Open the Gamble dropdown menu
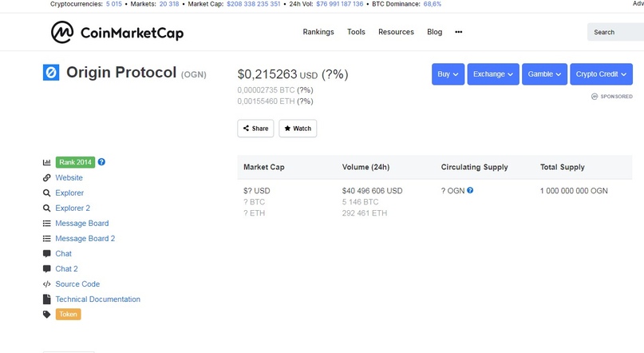Screen dimensions: 644x353 click(544, 74)
